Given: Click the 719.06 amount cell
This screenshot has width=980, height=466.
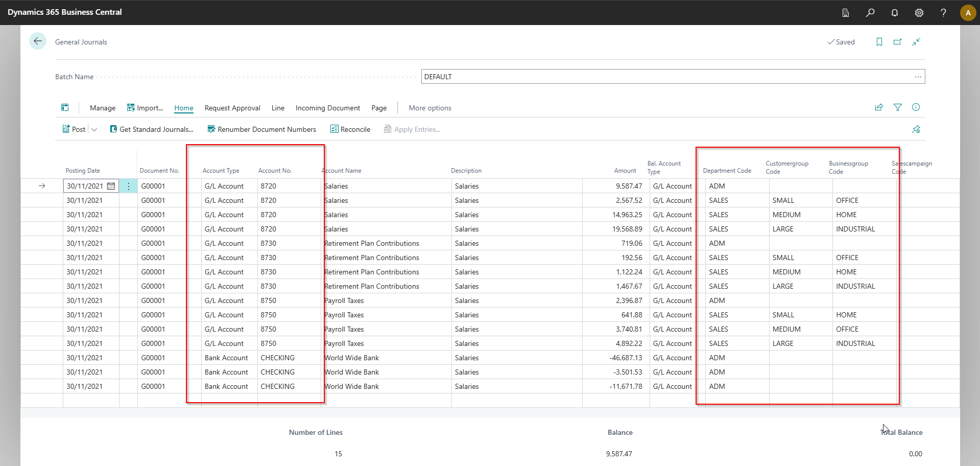Looking at the screenshot, I should tap(616, 243).
